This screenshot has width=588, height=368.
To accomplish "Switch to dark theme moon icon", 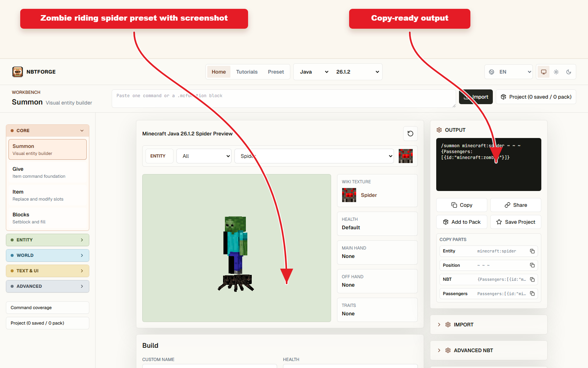I will [x=569, y=72].
